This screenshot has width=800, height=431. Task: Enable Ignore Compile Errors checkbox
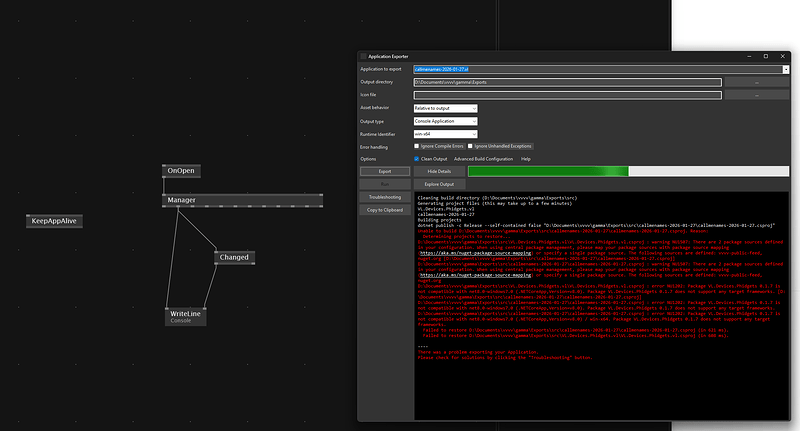click(x=418, y=146)
